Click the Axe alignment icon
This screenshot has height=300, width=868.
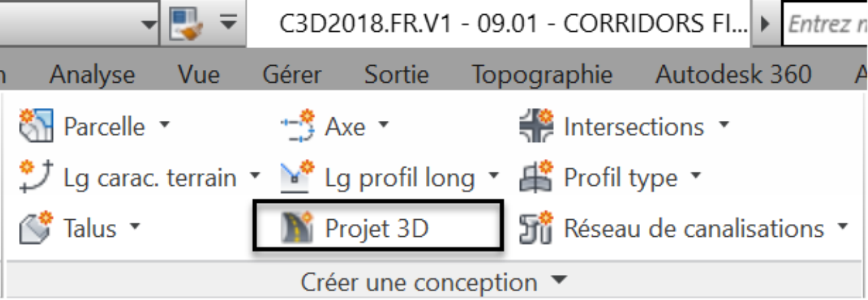tap(298, 127)
